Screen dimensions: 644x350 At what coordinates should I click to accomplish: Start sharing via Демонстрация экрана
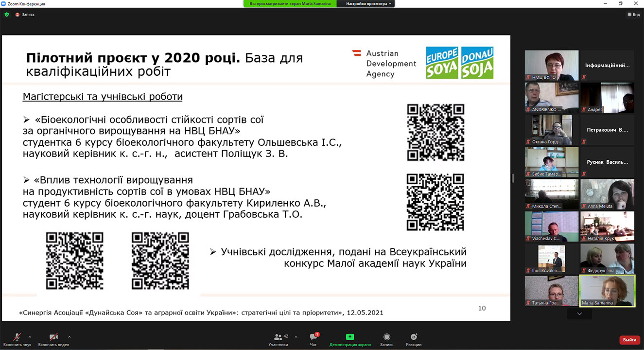point(350,339)
